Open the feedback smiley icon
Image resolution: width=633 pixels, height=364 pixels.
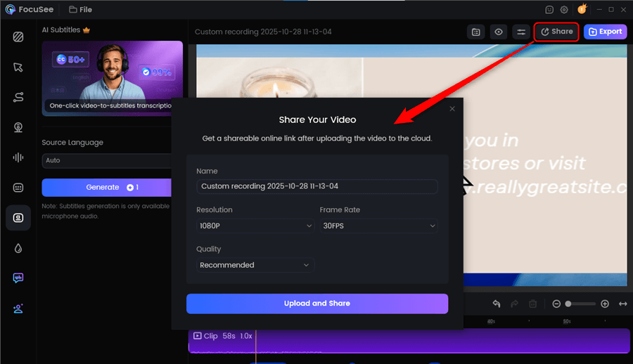[549, 9]
